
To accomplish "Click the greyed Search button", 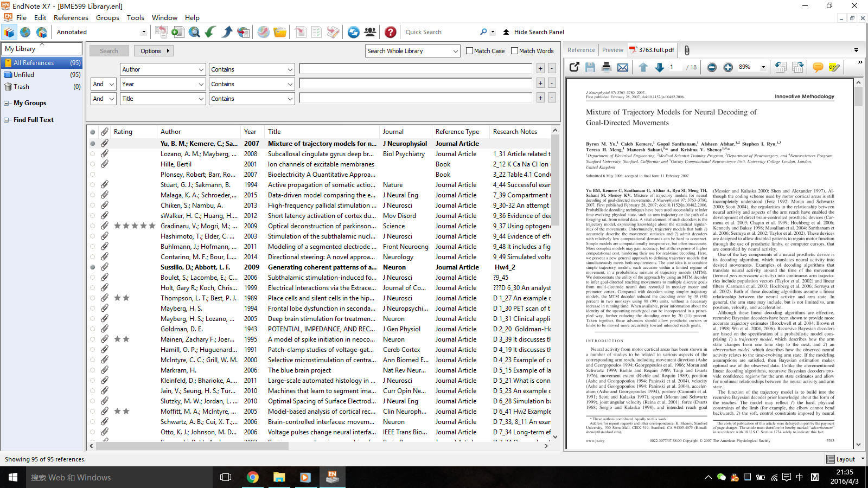I will (x=108, y=51).
